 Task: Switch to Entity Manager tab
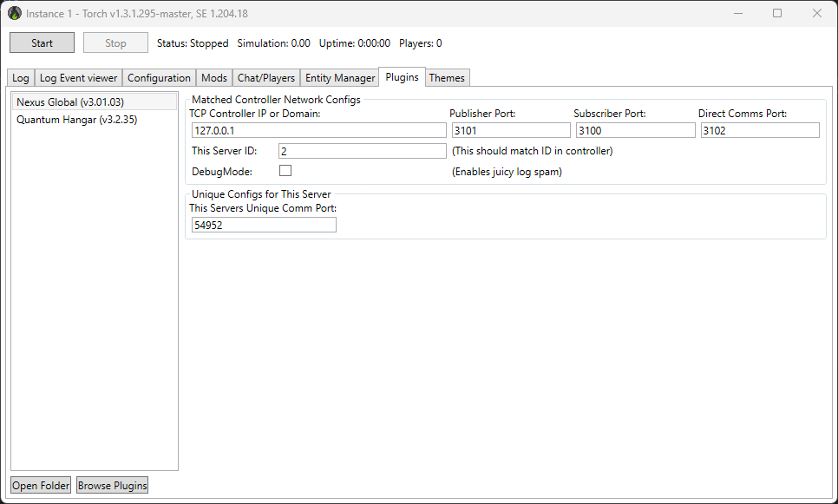tap(340, 78)
